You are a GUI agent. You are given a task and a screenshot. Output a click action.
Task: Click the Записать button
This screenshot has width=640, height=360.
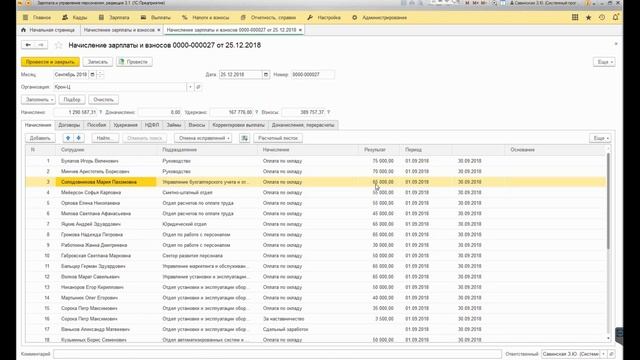pyautogui.click(x=98, y=62)
